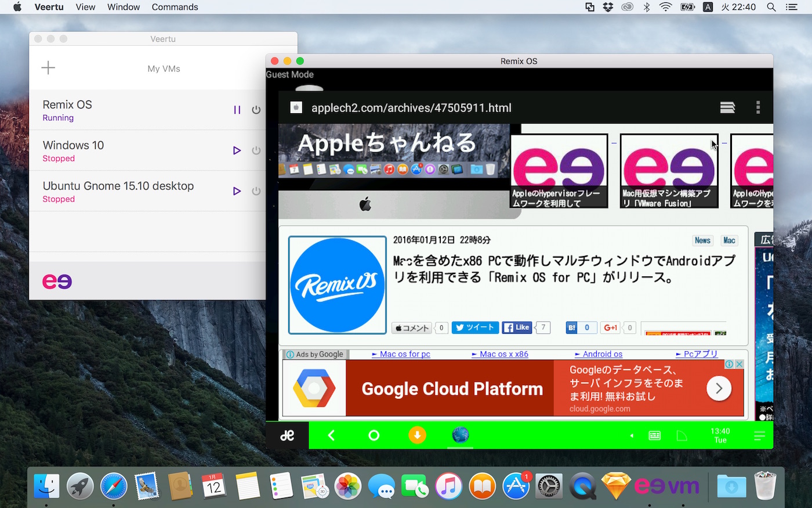This screenshot has height=508, width=812.
Task: Open the Bluetooth menu bar icon
Action: click(x=647, y=7)
